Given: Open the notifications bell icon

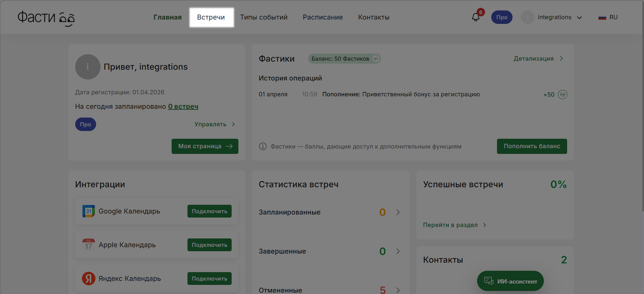Looking at the screenshot, I should [476, 17].
